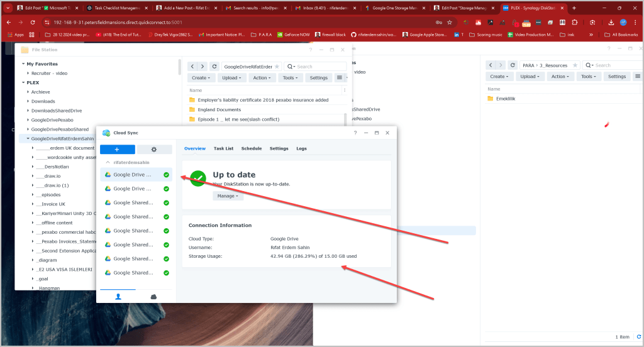This screenshot has width=644, height=347.
Task: Go back in the GoogleDriveRifatErdem File Station window
Action: tap(192, 66)
